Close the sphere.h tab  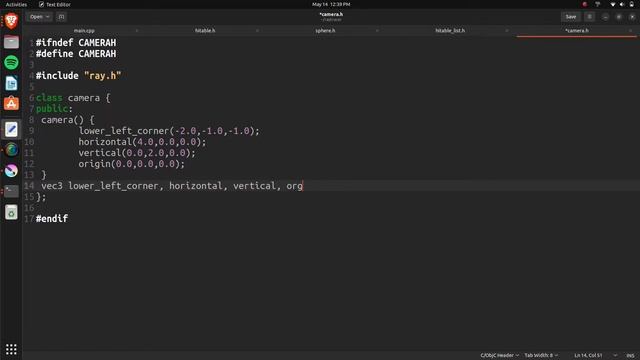tap(377, 31)
